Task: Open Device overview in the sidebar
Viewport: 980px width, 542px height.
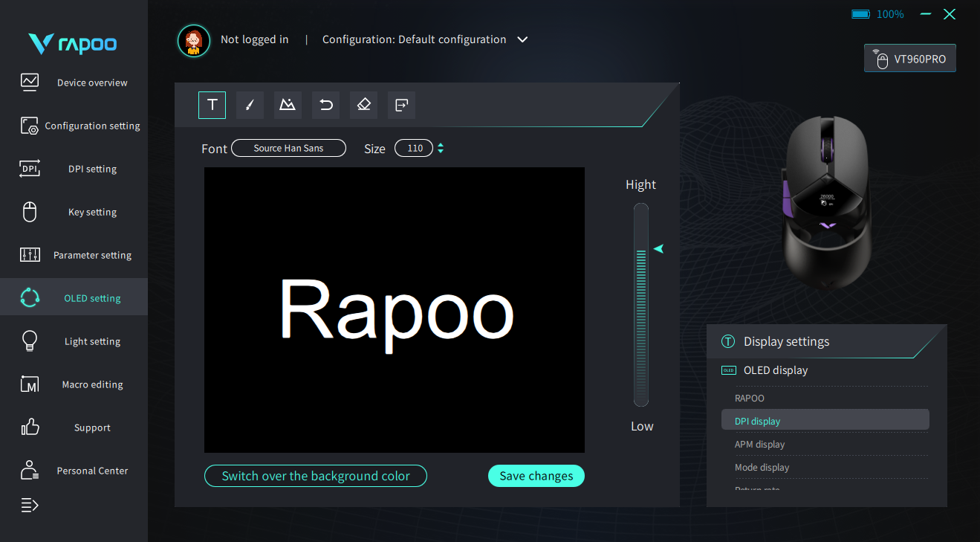Action: click(74, 83)
